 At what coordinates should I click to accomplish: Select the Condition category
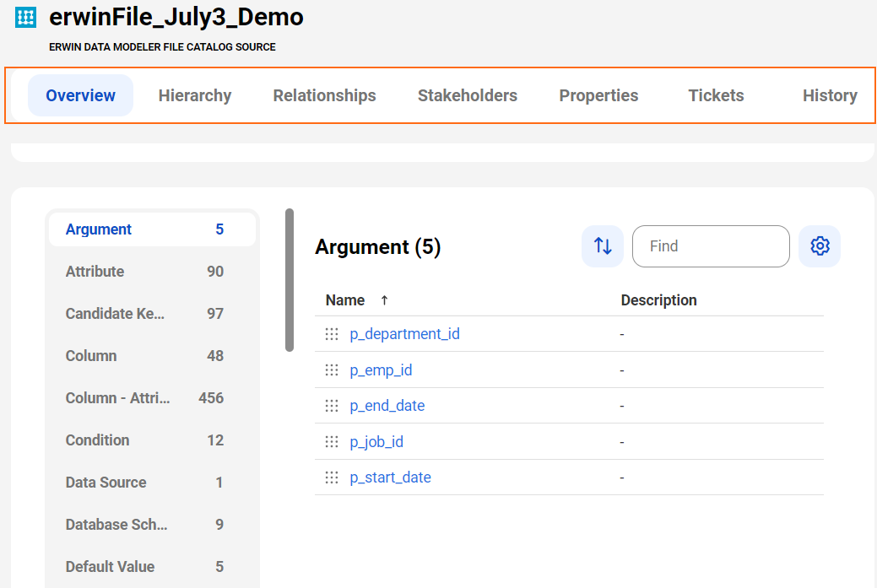coord(152,440)
